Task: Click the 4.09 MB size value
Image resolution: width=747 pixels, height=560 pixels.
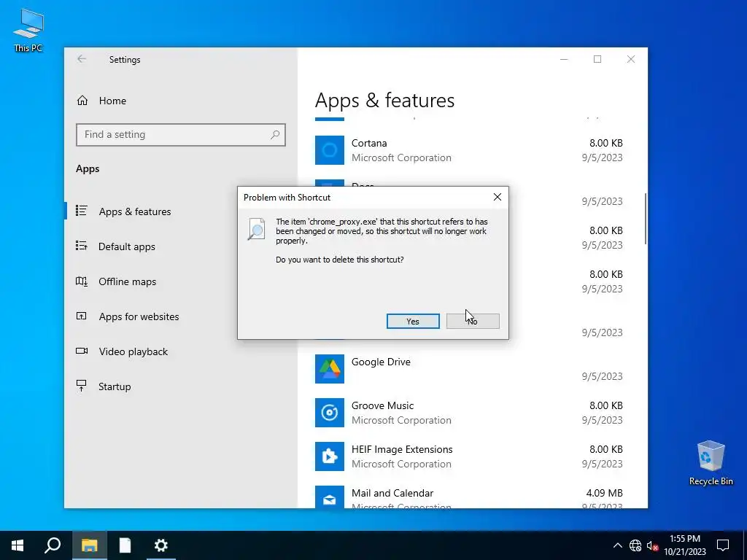Action: pos(604,494)
